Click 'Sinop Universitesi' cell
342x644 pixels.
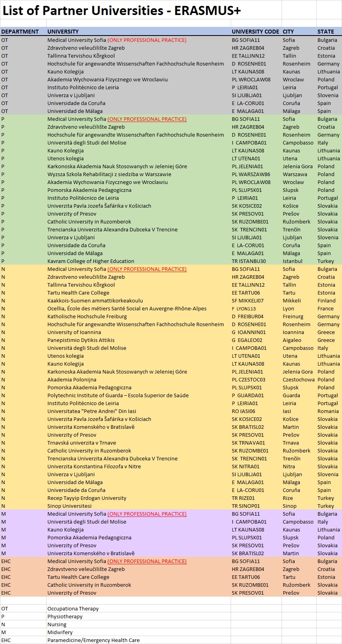point(70,506)
